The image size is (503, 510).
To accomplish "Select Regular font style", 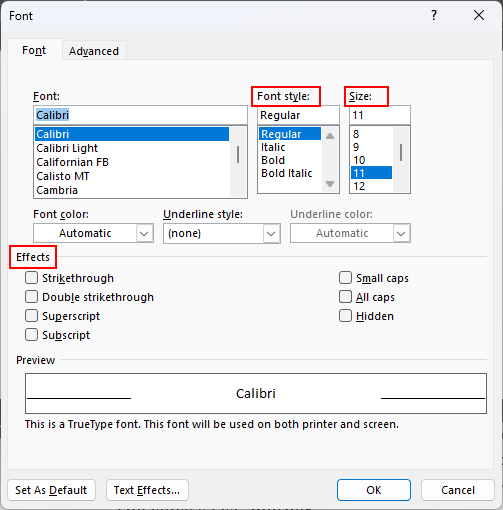I will coord(290,134).
